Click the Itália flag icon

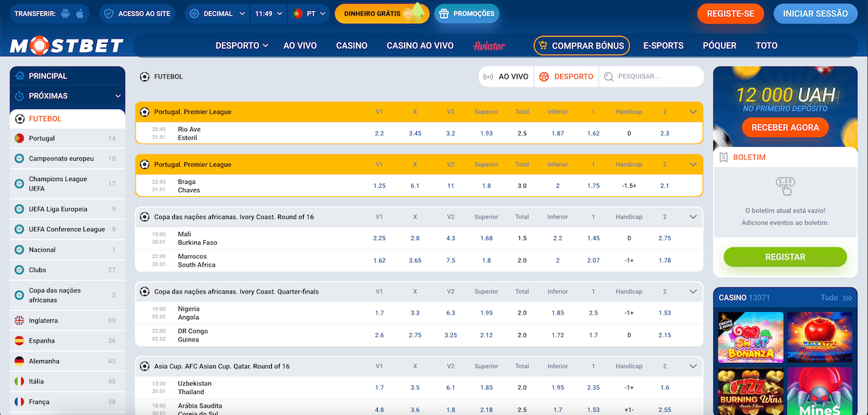coord(19,381)
